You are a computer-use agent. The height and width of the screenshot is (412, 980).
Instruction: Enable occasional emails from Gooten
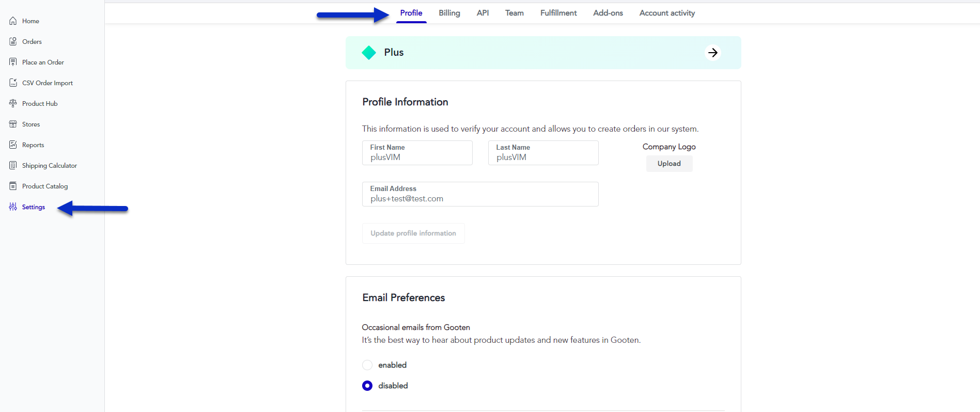coord(367,365)
